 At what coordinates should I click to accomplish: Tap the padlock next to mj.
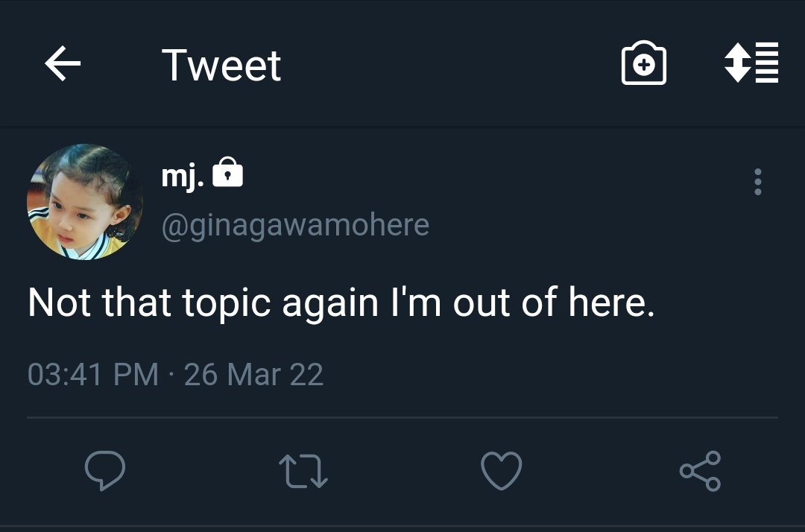227,172
